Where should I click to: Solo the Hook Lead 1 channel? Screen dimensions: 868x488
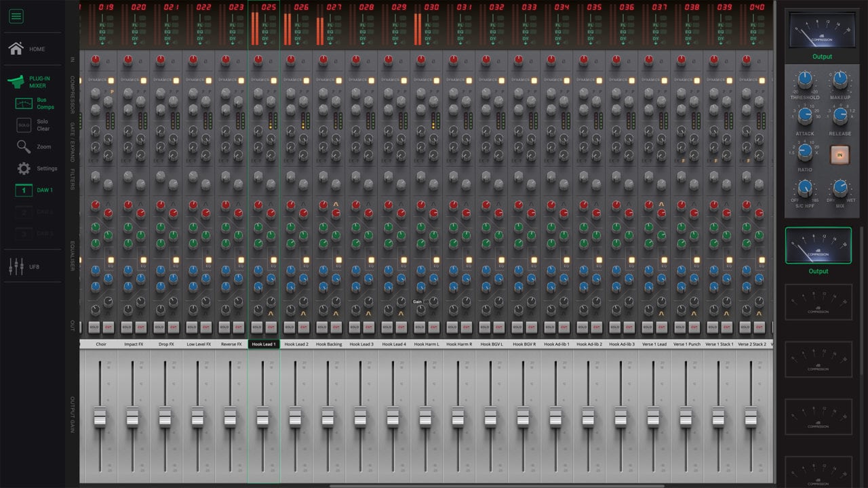coord(256,326)
